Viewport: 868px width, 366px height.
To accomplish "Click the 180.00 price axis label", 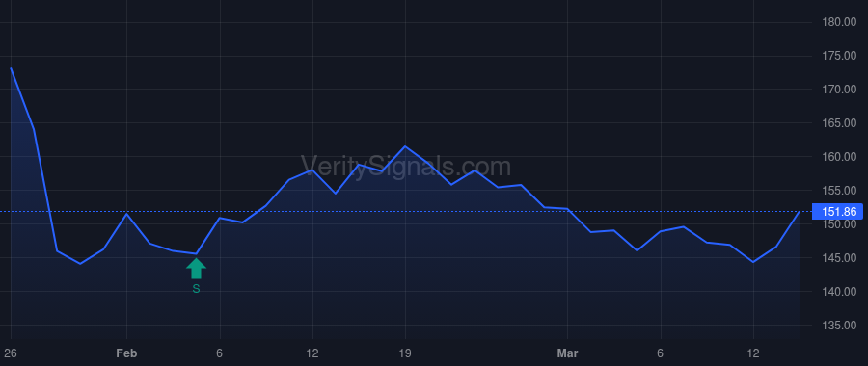I will pos(839,22).
